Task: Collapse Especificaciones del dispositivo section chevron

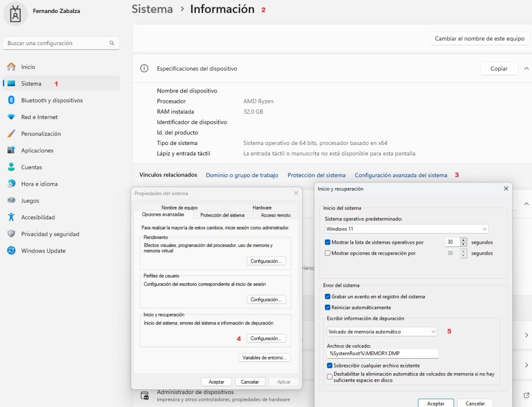Action: coord(526,69)
